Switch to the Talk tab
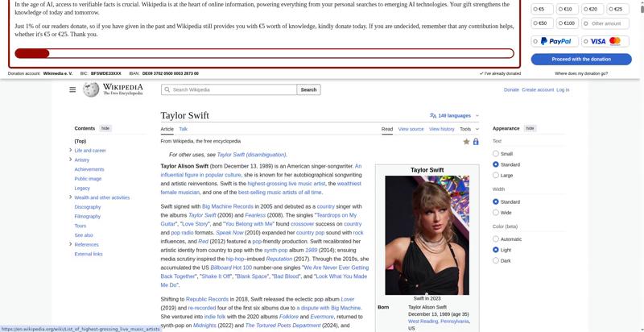 (x=184, y=129)
